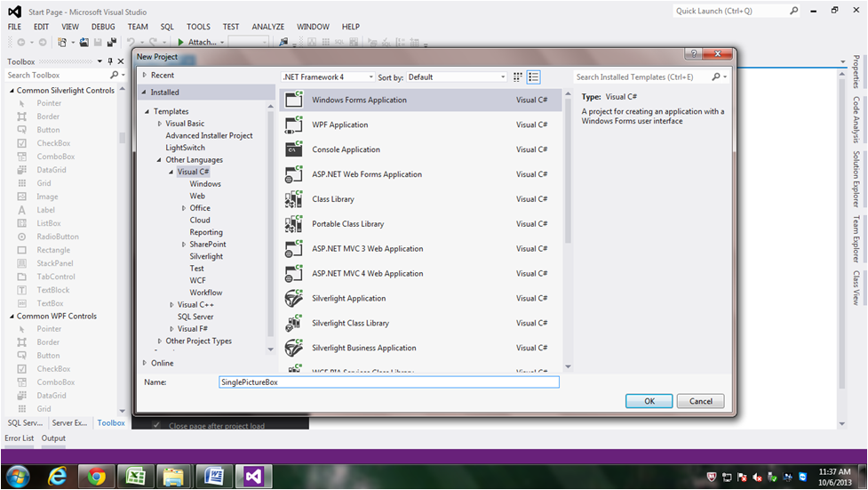Open Excel from the taskbar
This screenshot has height=490, width=868.
coord(135,476)
